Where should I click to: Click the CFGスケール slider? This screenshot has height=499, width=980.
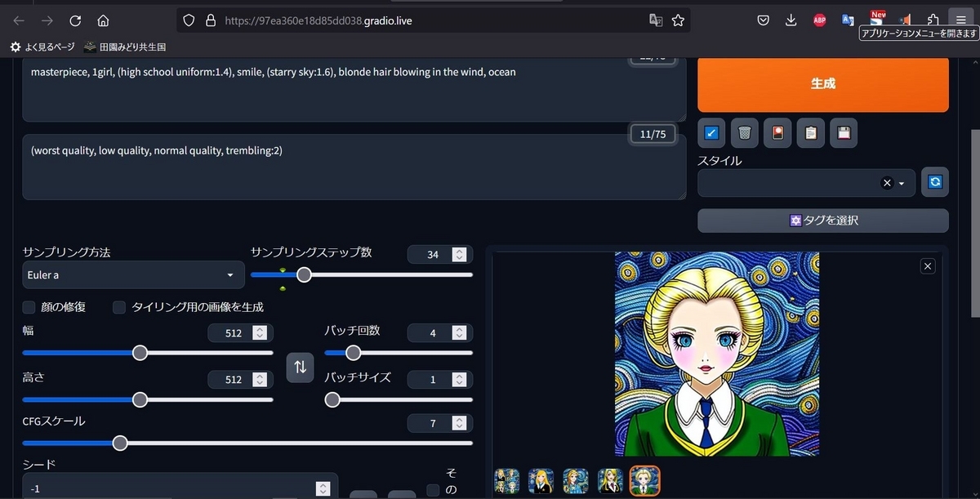coord(247,443)
